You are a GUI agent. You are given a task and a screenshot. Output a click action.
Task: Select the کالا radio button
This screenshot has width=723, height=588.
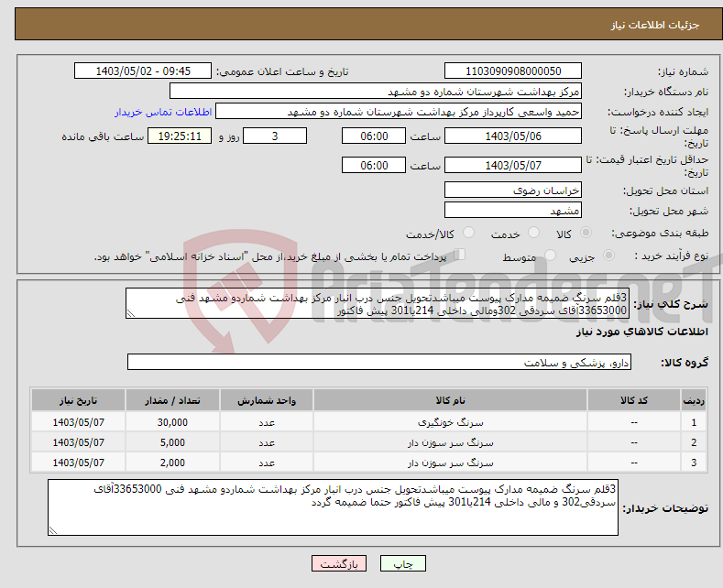click(x=586, y=233)
